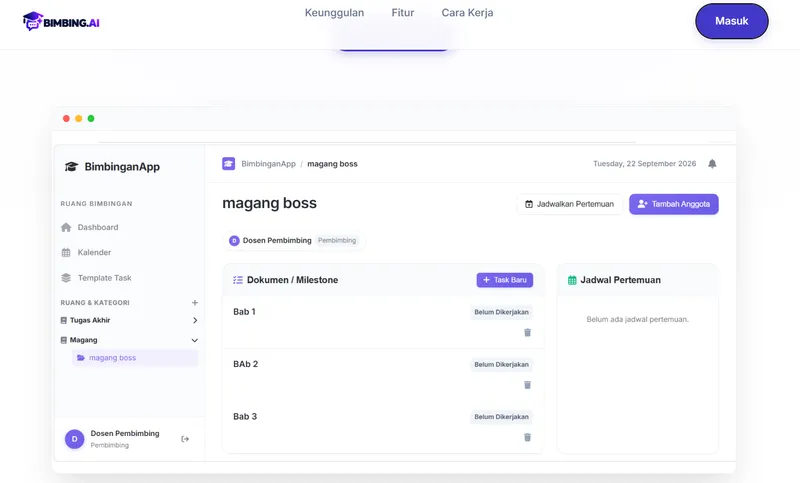
Task: Click the BimbinganApp breadcrumb icon
Action: (x=229, y=164)
